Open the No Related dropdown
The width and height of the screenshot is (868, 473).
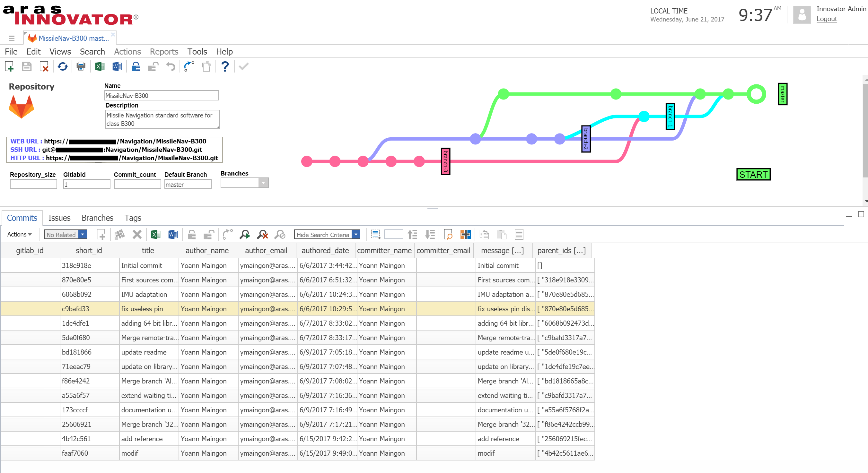pyautogui.click(x=83, y=234)
